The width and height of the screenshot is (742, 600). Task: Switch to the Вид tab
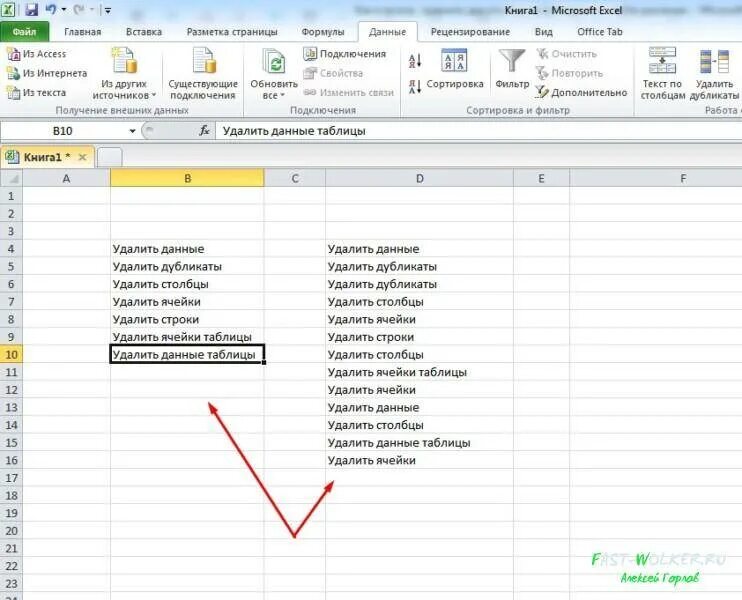[x=543, y=32]
